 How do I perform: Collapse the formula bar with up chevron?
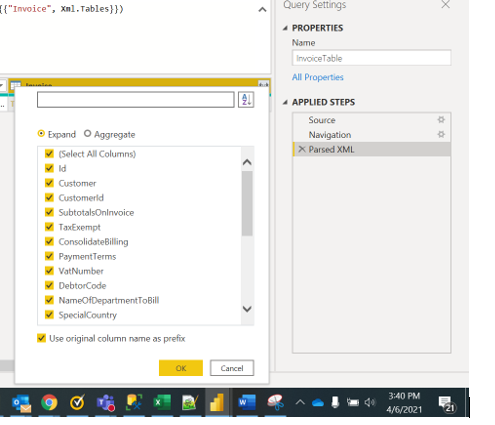tap(262, 9)
